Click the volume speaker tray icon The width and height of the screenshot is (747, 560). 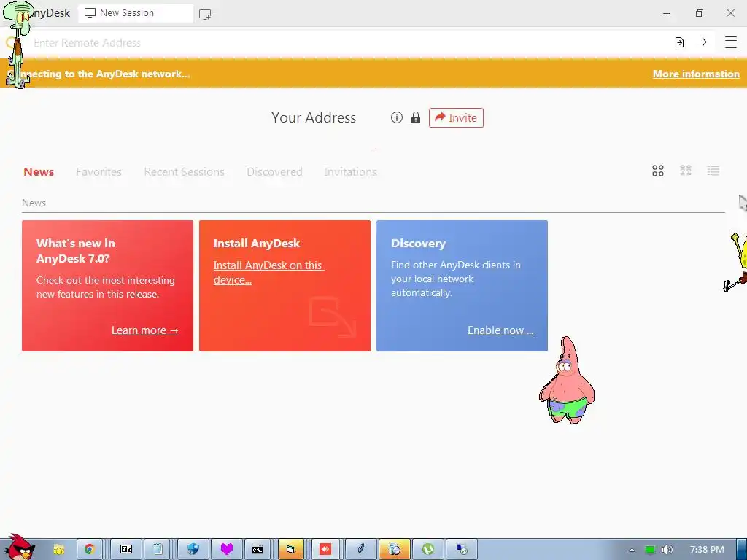[667, 550]
